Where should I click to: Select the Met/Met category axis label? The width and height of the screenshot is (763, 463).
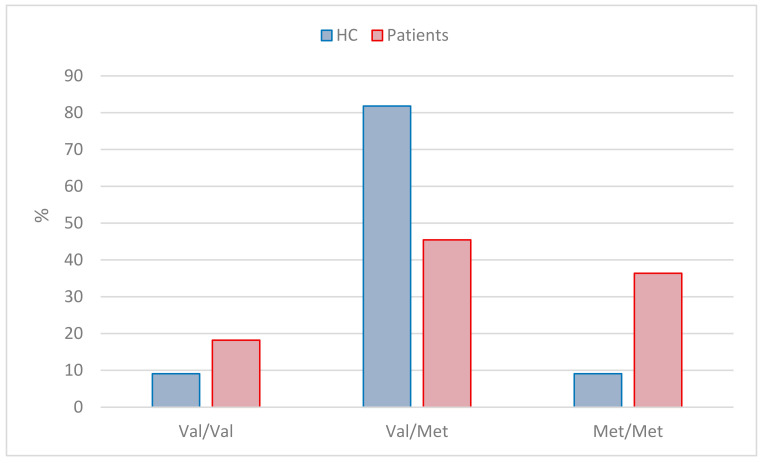pos(628,431)
